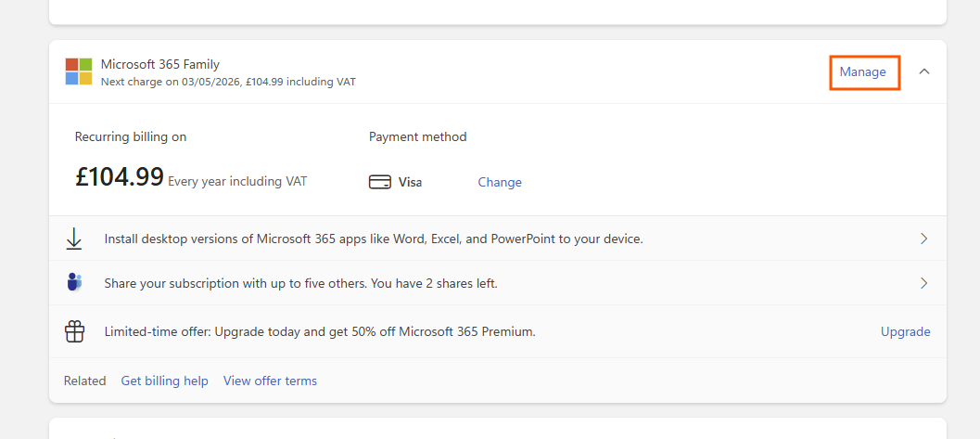This screenshot has width=980, height=439.
Task: Click the credit card icon
Action: pyautogui.click(x=380, y=183)
